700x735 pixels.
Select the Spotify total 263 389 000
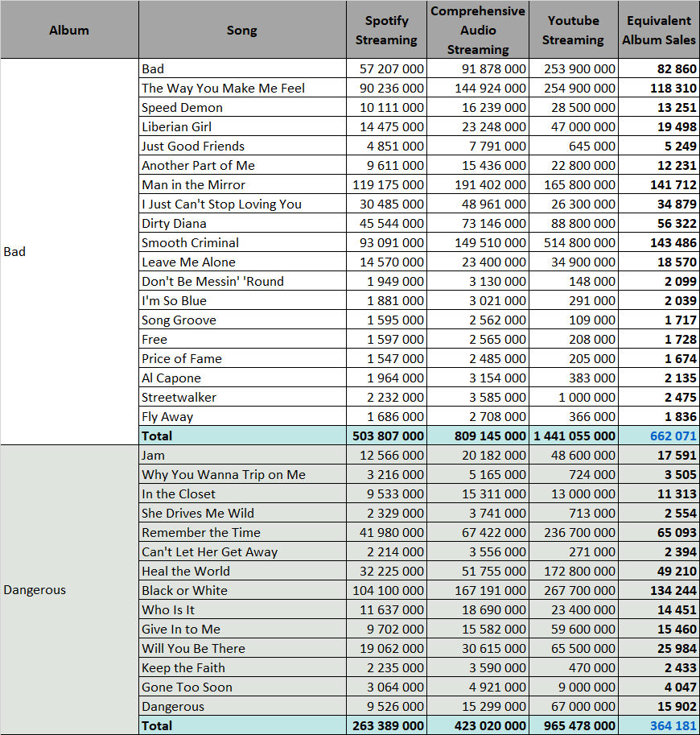pos(386,725)
